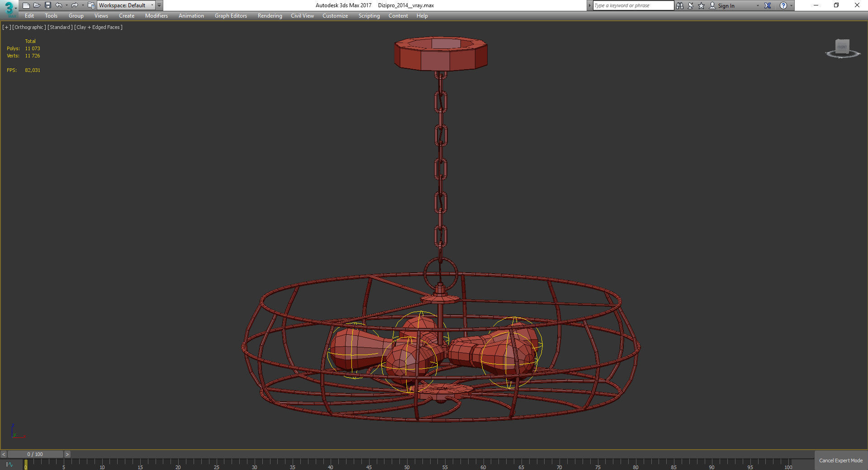Click the binoculars search icon
The height and width of the screenshot is (470, 868).
coord(679,5)
